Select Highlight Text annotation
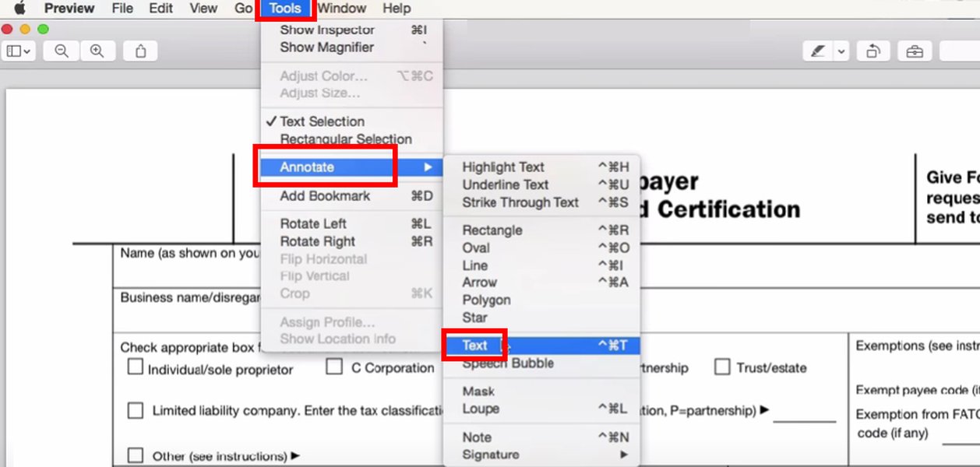980x467 pixels. [x=541, y=167]
